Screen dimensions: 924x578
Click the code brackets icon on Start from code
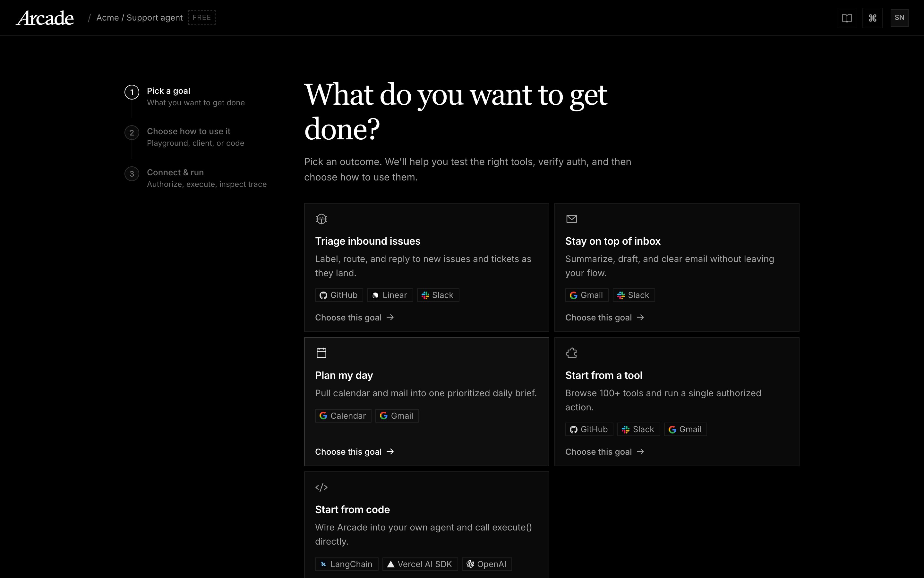tap(321, 487)
